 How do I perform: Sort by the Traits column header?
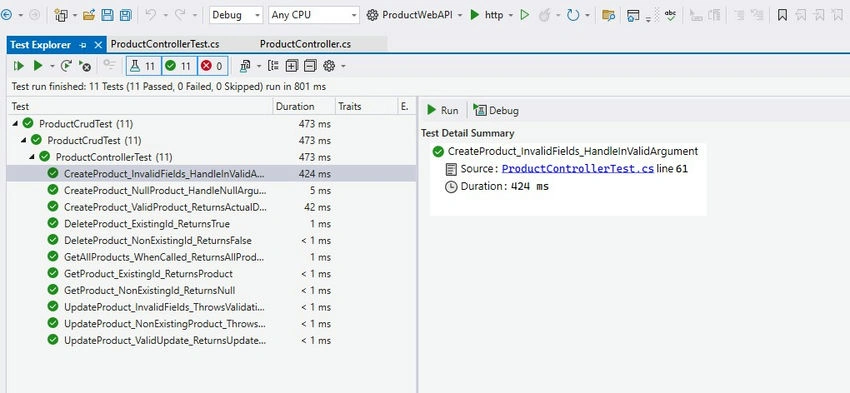[366, 106]
